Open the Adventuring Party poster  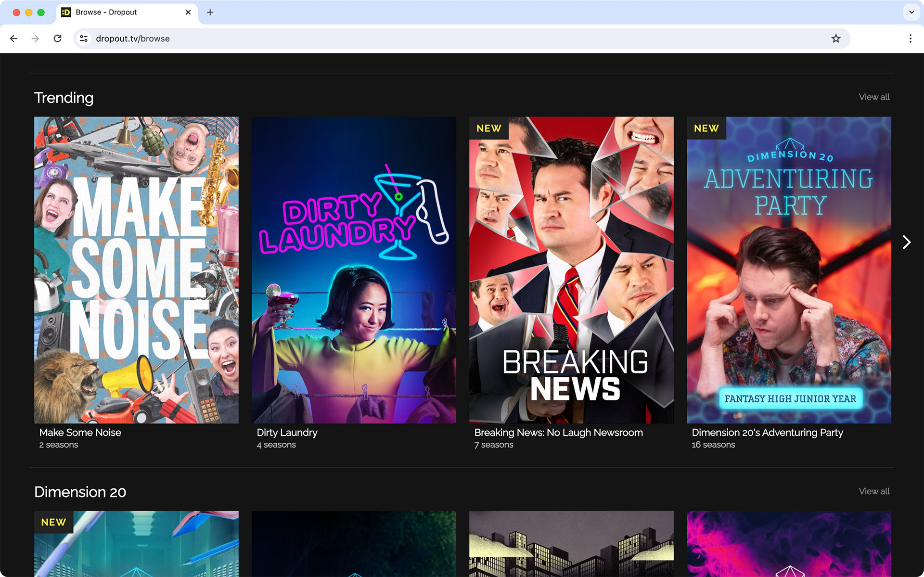coord(789,270)
